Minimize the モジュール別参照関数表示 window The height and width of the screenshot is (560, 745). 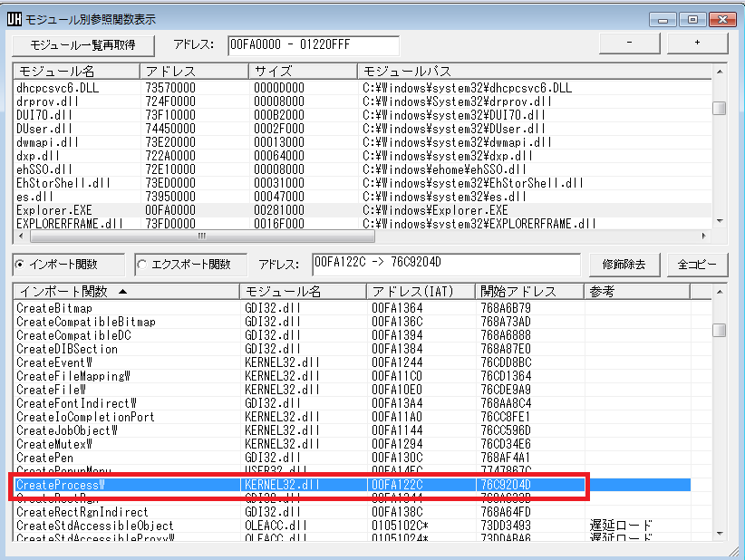click(663, 19)
